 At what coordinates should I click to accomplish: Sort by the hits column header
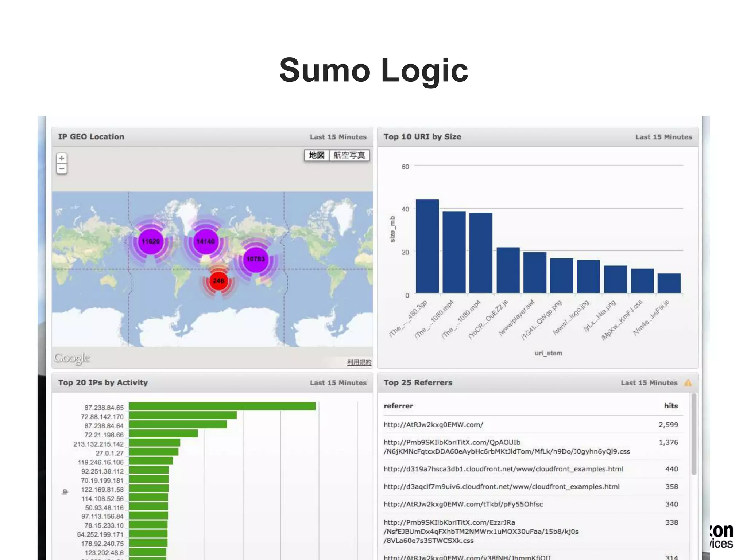coord(671,406)
